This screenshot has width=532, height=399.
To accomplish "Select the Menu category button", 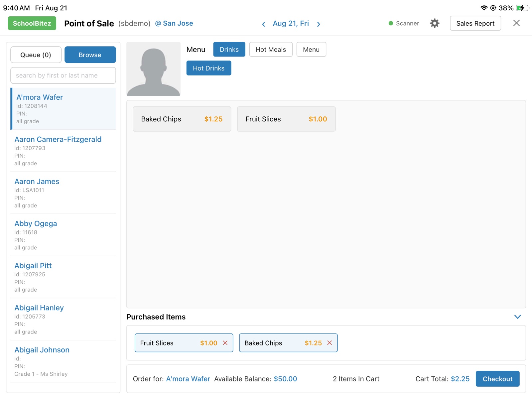I will point(311,49).
